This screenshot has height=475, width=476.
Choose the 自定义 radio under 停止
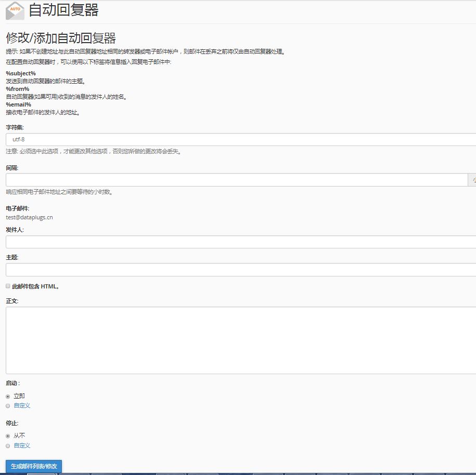point(8,445)
